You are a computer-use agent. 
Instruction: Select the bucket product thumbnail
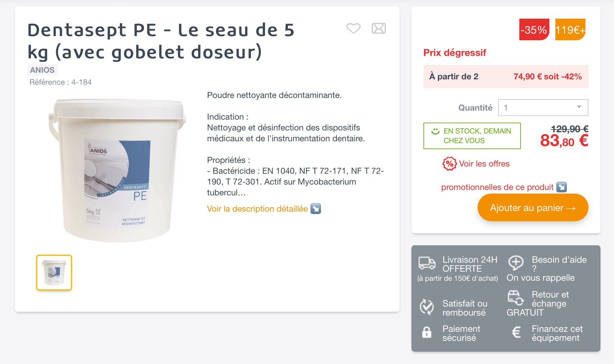[x=54, y=273]
